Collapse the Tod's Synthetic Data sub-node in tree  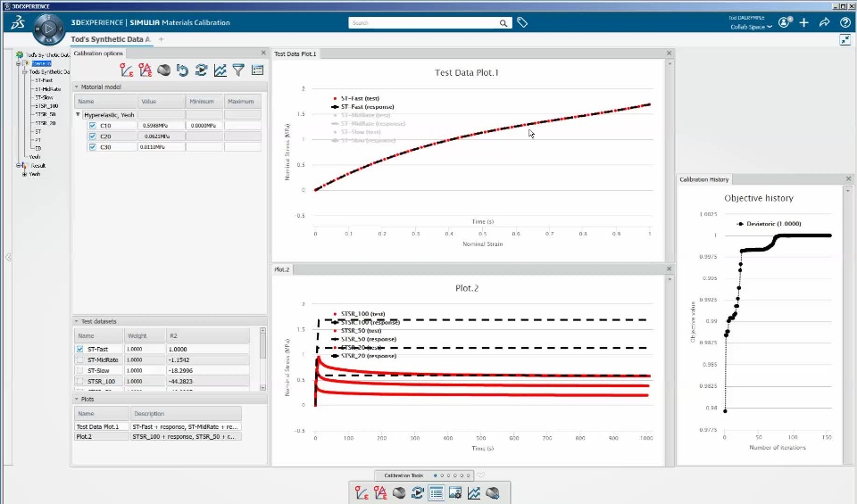coord(25,72)
